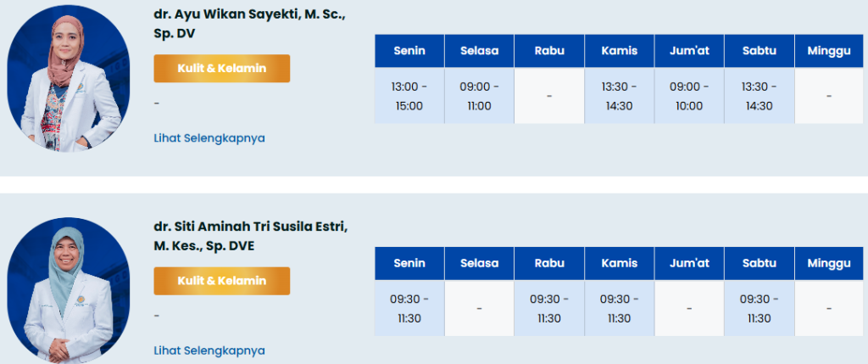868x364 pixels.
Task: Click dr. Ayu's Selasa 09:00 - 11:00 slot
Action: tap(479, 96)
